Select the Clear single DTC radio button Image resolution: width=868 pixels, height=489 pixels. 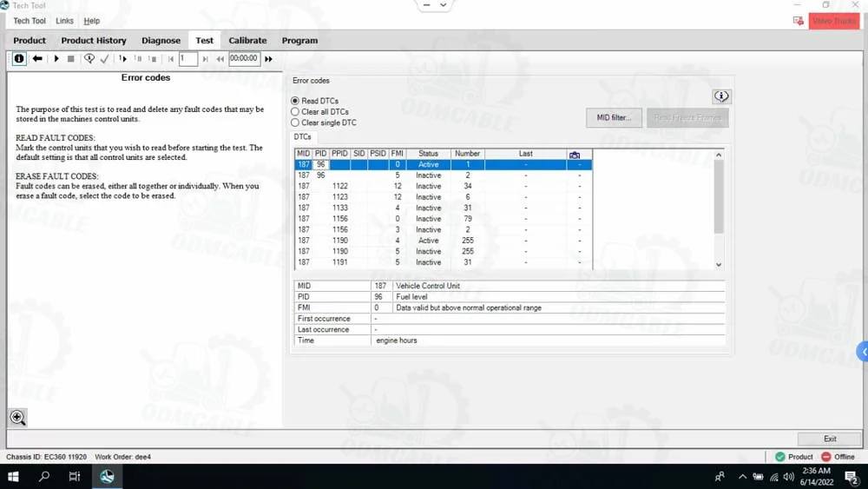pyautogui.click(x=295, y=123)
